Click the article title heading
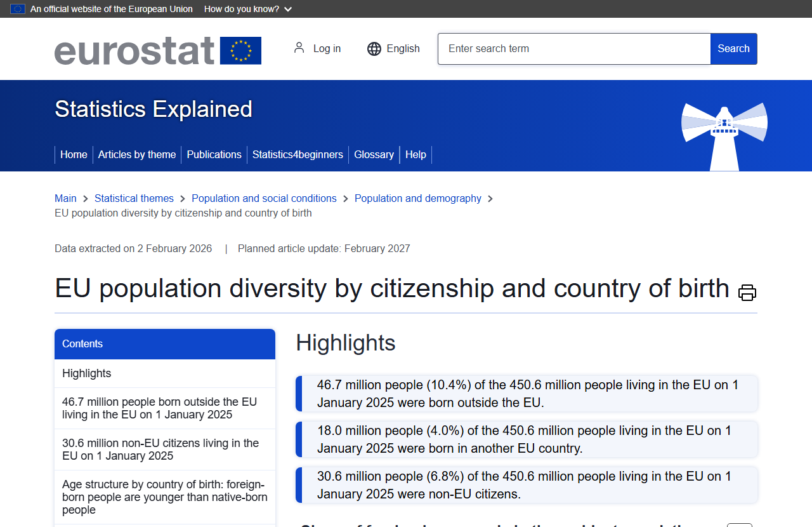812x527 pixels. [x=392, y=288]
